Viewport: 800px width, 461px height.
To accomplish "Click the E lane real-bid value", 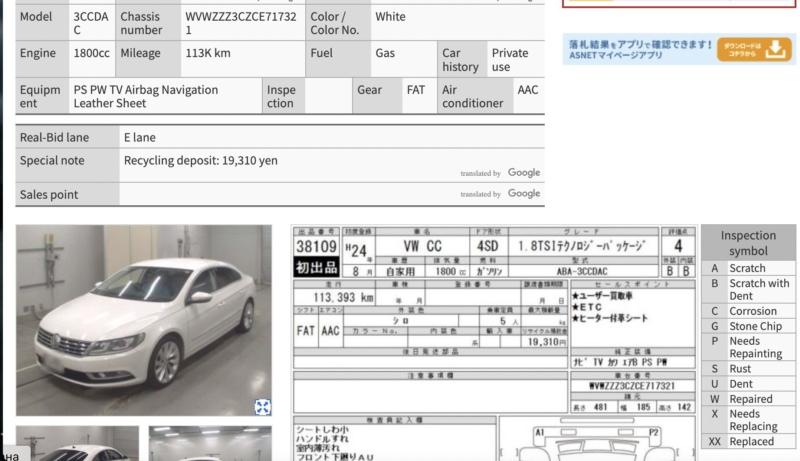I will click(140, 137).
